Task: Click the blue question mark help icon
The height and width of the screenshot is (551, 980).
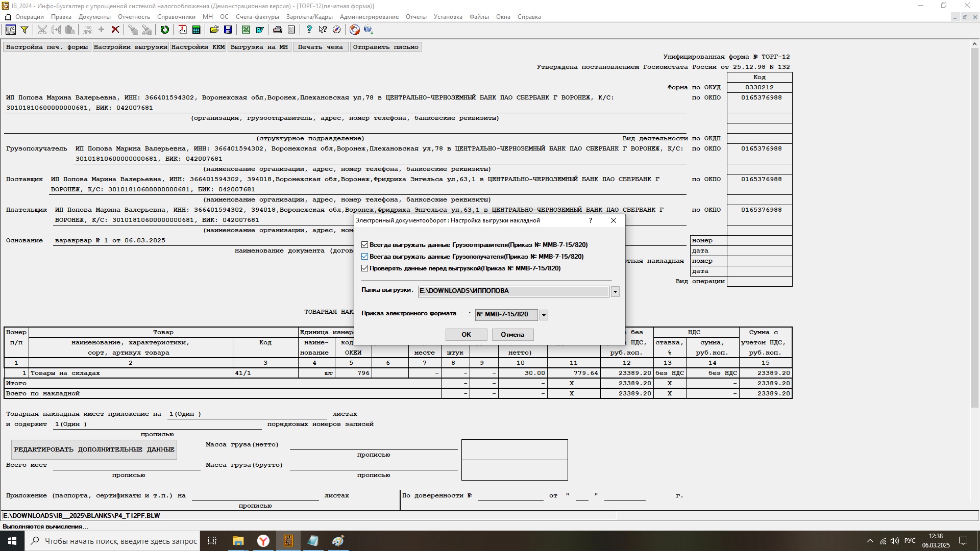Action: pyautogui.click(x=309, y=30)
